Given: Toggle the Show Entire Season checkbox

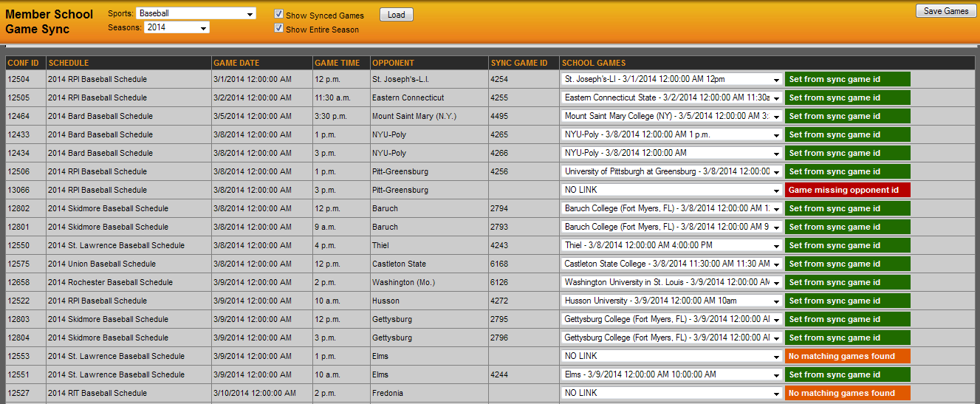Looking at the screenshot, I should pos(278,28).
